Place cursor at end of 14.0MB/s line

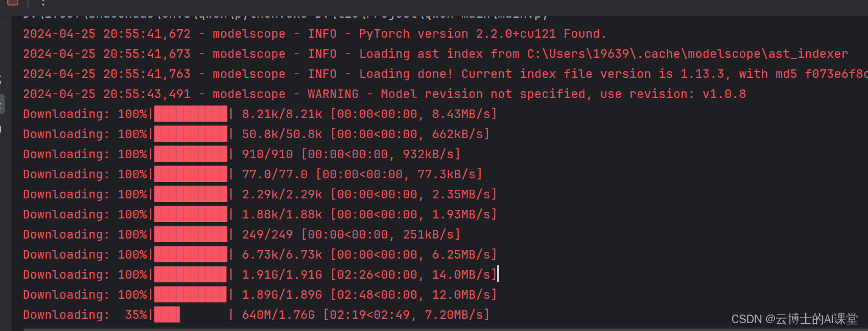tap(498, 274)
